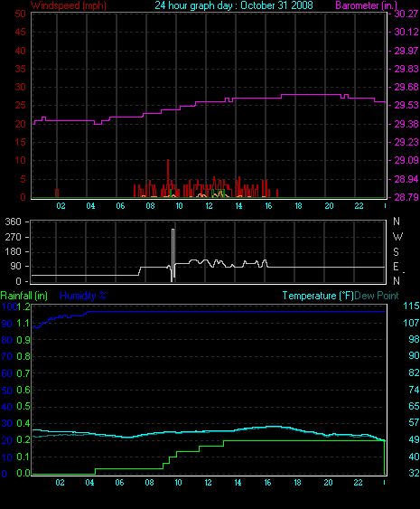Viewport: 420px width, 509px height.
Task: Click the green rainfall value 0.0
Action: pyautogui.click(x=23, y=474)
